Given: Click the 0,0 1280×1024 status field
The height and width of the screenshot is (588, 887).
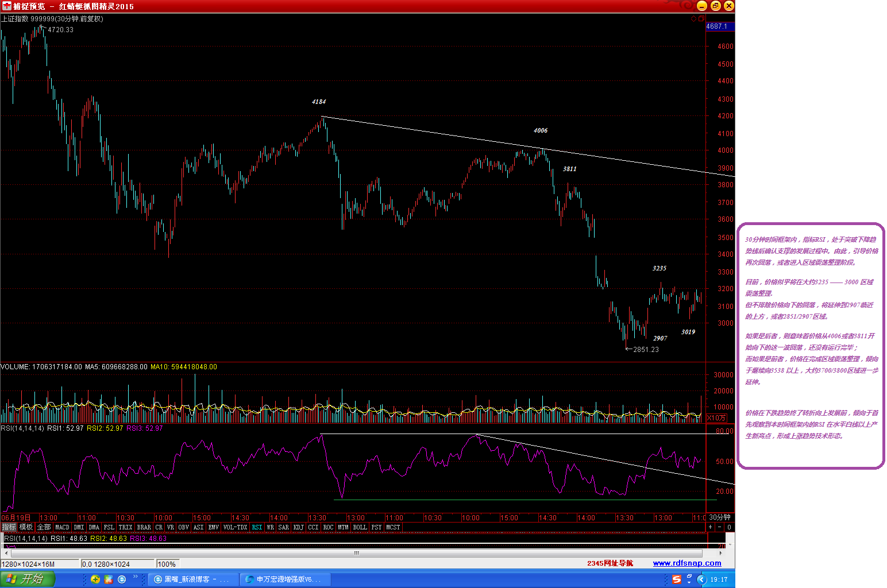Looking at the screenshot, I should (117, 564).
